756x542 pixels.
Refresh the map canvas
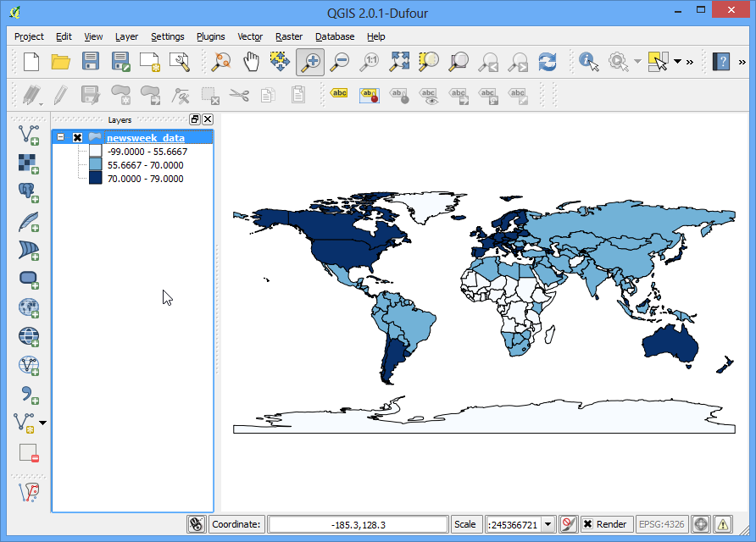548,62
